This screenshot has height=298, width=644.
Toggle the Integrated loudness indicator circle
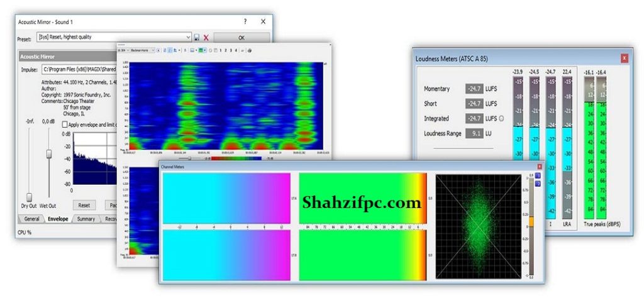pyautogui.click(x=502, y=118)
